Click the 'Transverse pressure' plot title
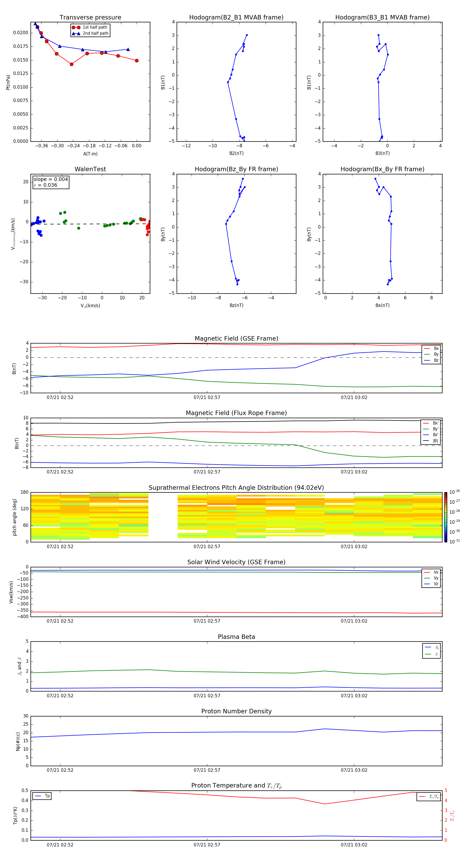The image size is (473, 868). (x=90, y=18)
